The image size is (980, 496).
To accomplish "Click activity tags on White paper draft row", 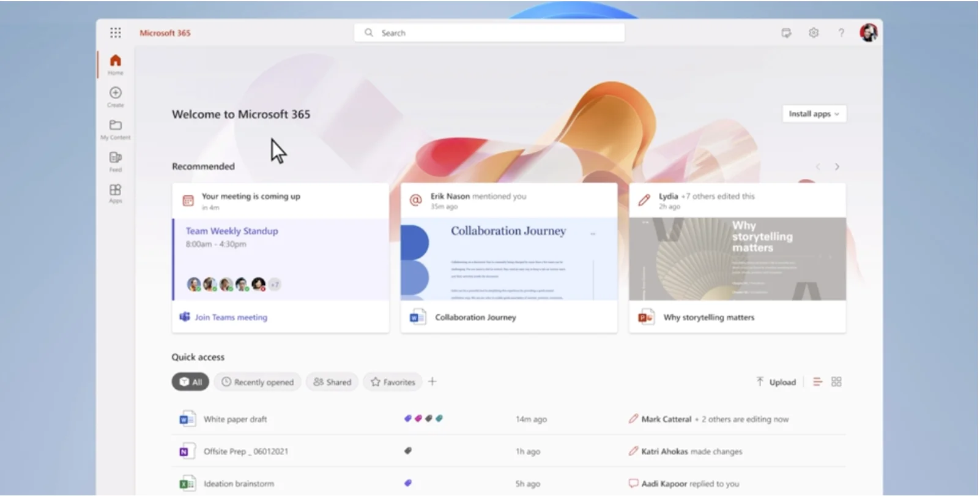I will tap(423, 419).
